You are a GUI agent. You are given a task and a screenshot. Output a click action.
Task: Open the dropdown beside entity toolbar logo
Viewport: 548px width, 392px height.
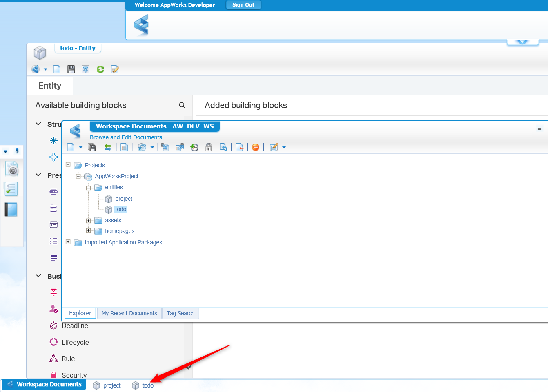pos(45,69)
